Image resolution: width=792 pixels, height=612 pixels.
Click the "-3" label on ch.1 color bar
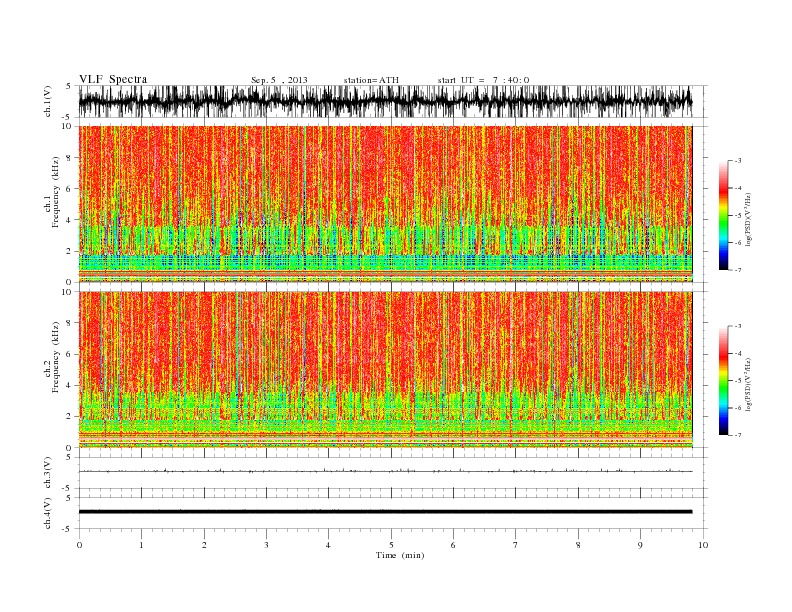pos(738,161)
